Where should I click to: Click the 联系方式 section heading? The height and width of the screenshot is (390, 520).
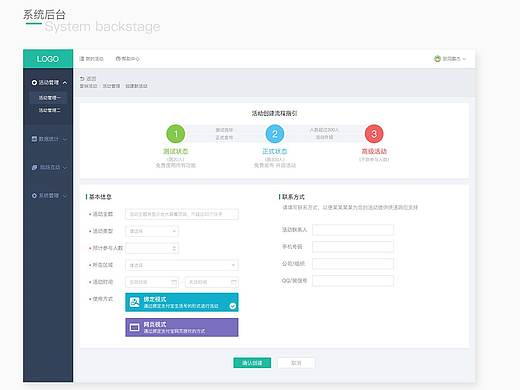(293, 197)
